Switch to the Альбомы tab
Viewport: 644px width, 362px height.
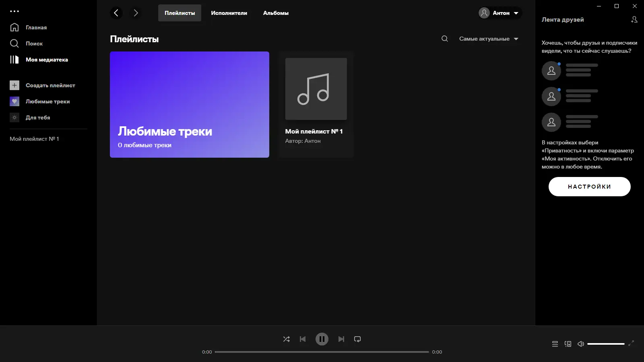[275, 12]
